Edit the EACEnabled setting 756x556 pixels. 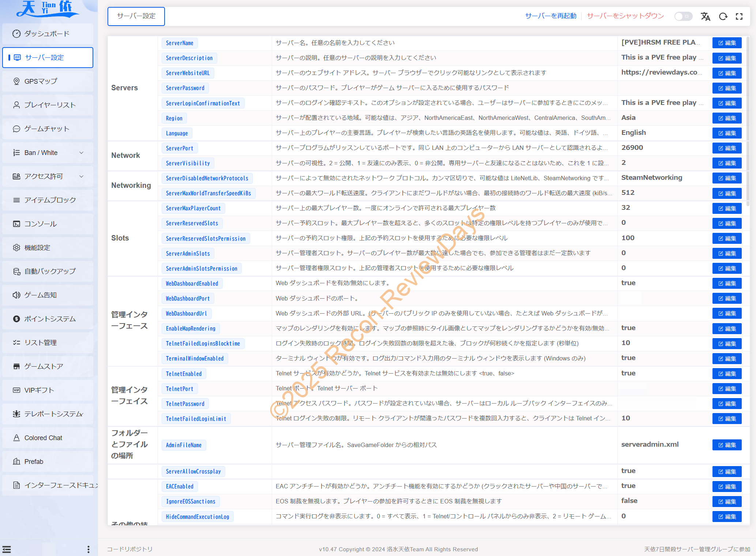pyautogui.click(x=727, y=487)
